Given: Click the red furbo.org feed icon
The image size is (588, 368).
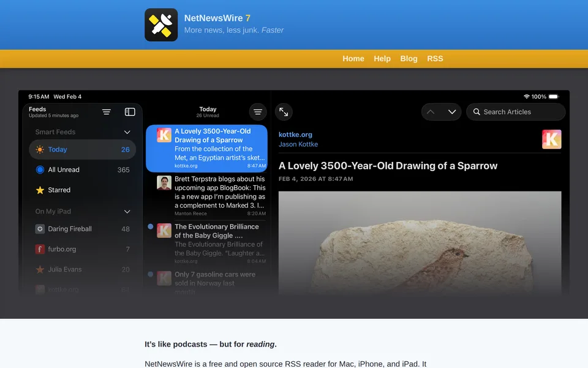Looking at the screenshot, I should [x=40, y=249].
